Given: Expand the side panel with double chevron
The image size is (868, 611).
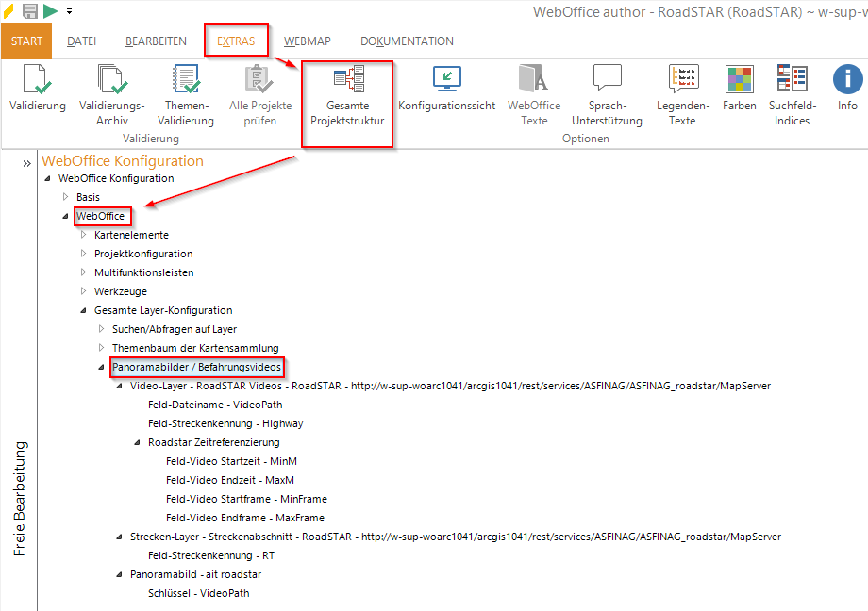Looking at the screenshot, I should tap(26, 164).
